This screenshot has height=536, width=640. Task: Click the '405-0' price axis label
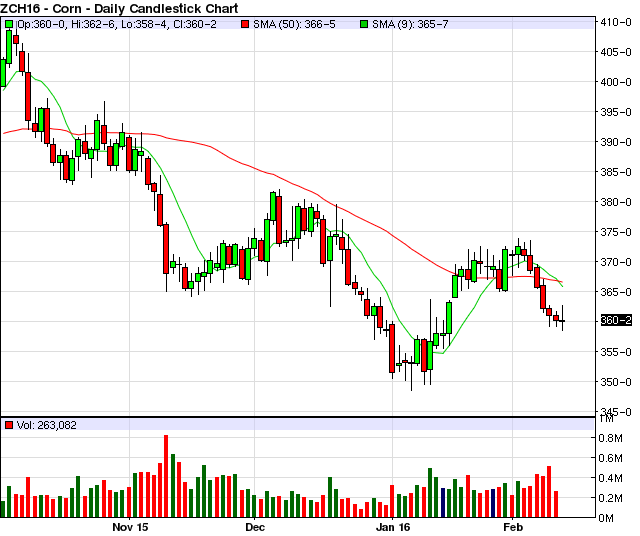[x=616, y=52]
